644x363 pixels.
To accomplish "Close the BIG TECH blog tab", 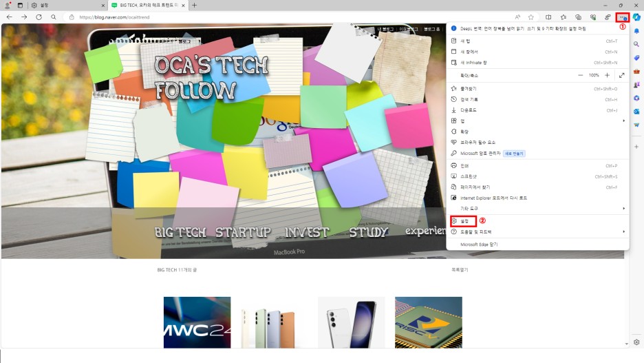I will (183, 6).
